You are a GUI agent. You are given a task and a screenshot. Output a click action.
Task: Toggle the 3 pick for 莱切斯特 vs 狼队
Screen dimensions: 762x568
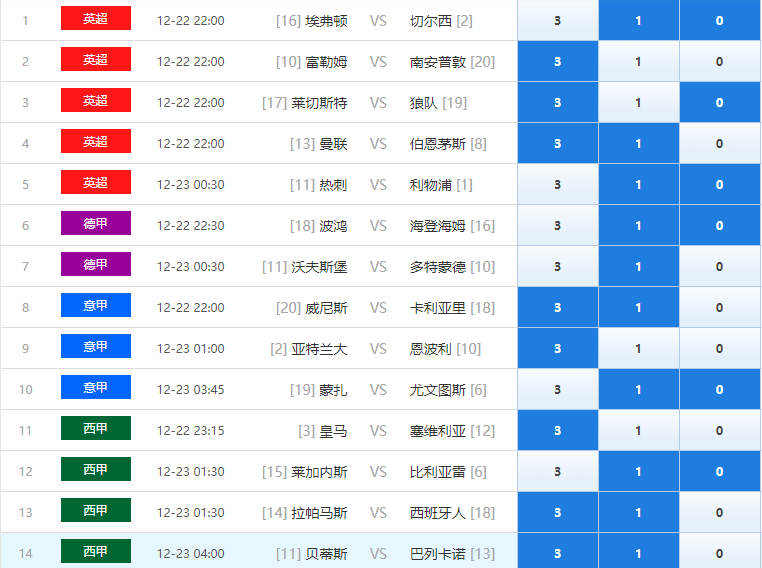click(558, 103)
